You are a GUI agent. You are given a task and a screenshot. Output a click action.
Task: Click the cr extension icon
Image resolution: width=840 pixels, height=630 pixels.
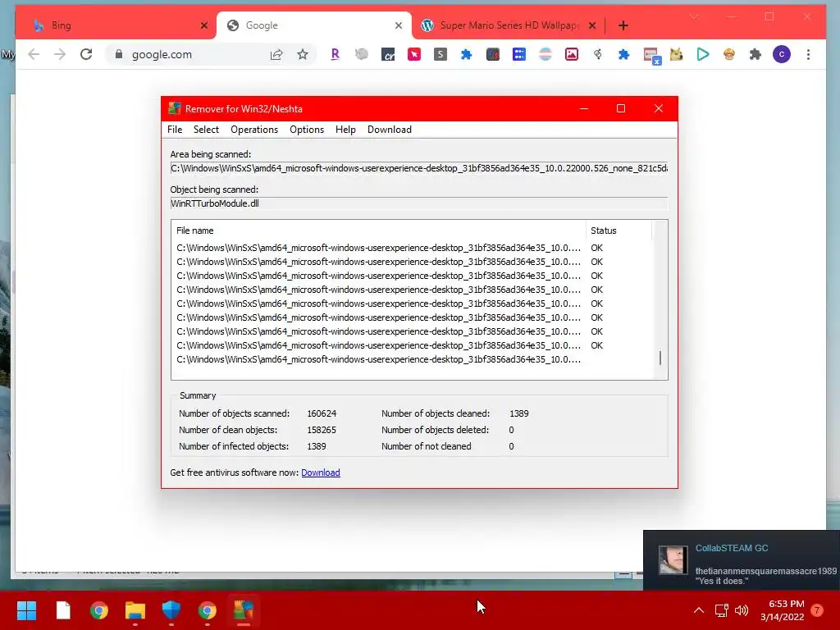pos(388,54)
